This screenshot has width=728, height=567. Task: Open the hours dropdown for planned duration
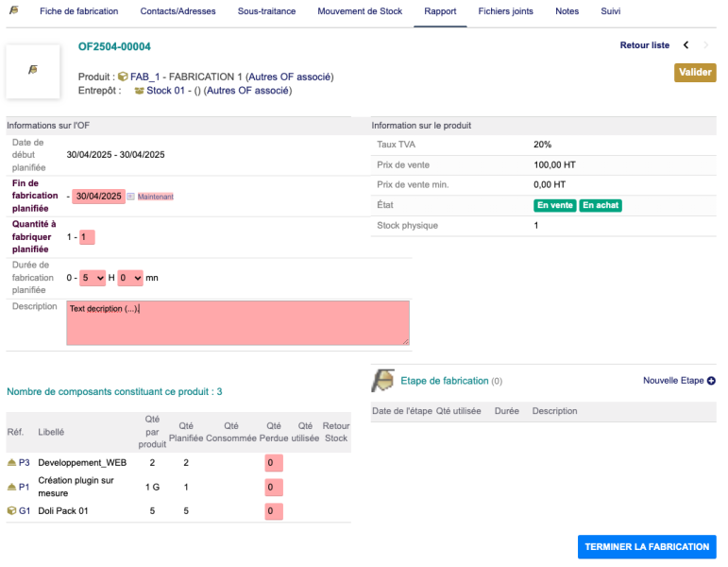pos(93,278)
